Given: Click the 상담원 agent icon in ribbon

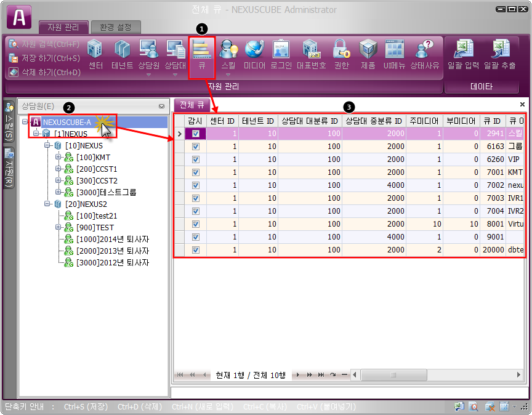Looking at the screenshot, I should [x=148, y=54].
